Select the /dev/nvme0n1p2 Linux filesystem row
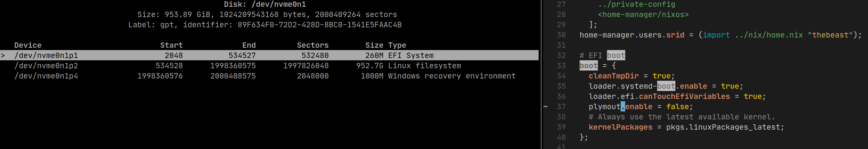The width and height of the screenshot is (868, 149). click(269, 66)
